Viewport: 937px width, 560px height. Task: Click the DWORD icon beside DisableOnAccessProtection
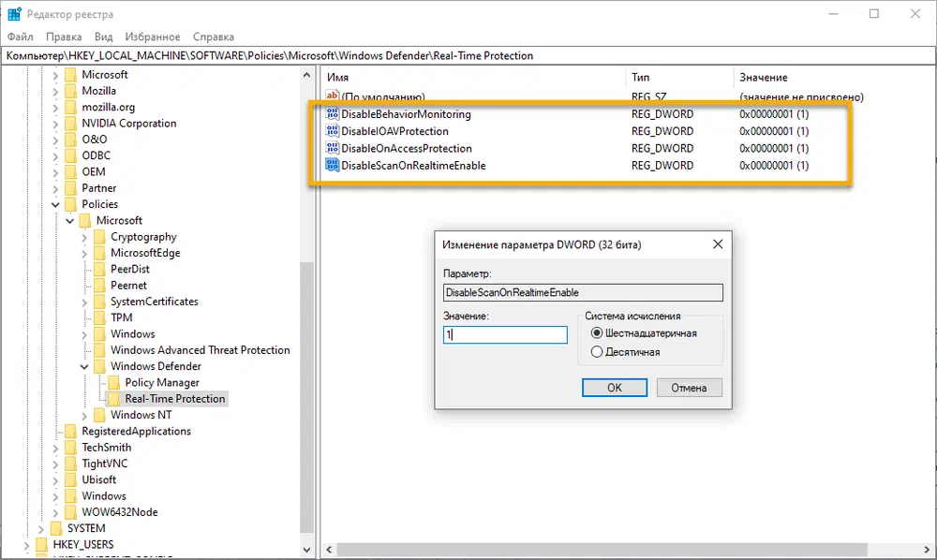333,148
